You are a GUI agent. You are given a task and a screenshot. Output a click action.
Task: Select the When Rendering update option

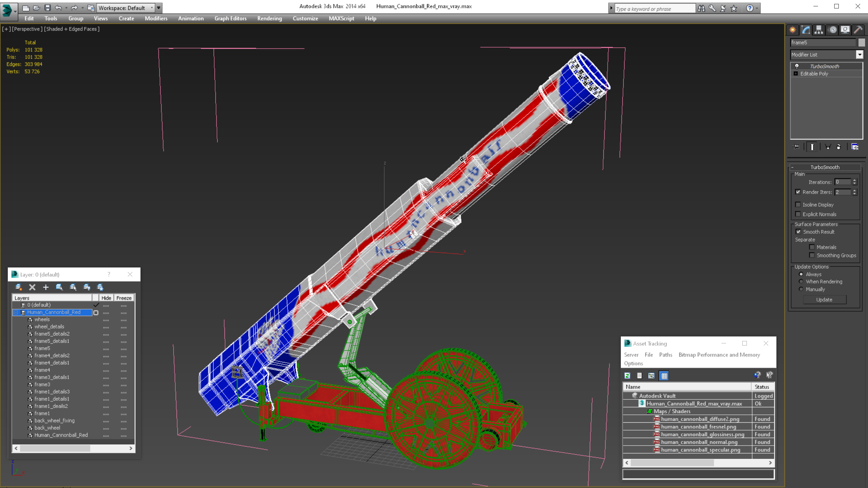pyautogui.click(x=801, y=281)
